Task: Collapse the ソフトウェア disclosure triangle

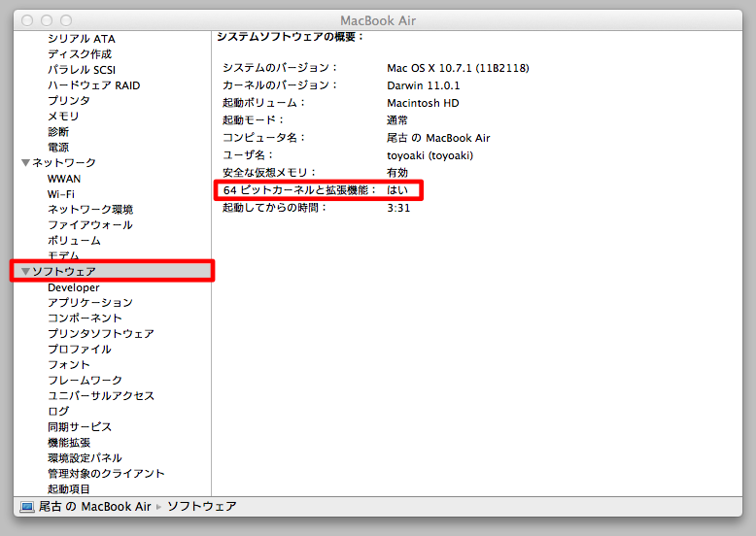Action: click(x=26, y=272)
